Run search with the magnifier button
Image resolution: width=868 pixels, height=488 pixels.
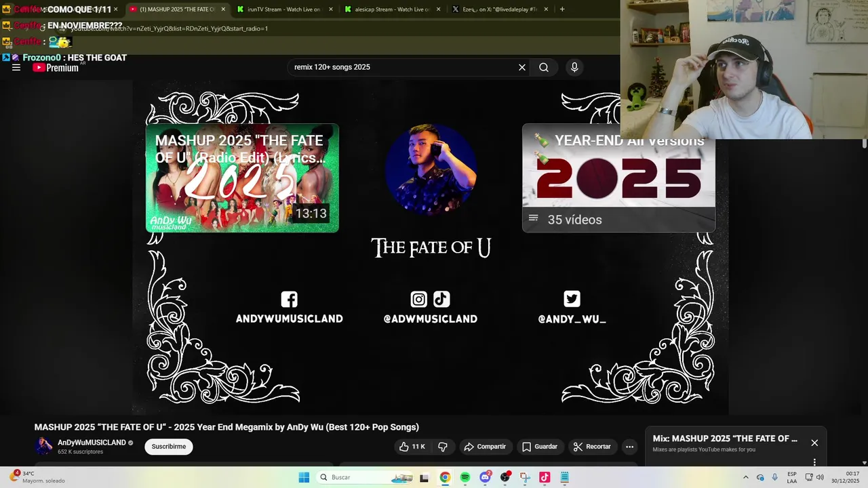coord(544,67)
